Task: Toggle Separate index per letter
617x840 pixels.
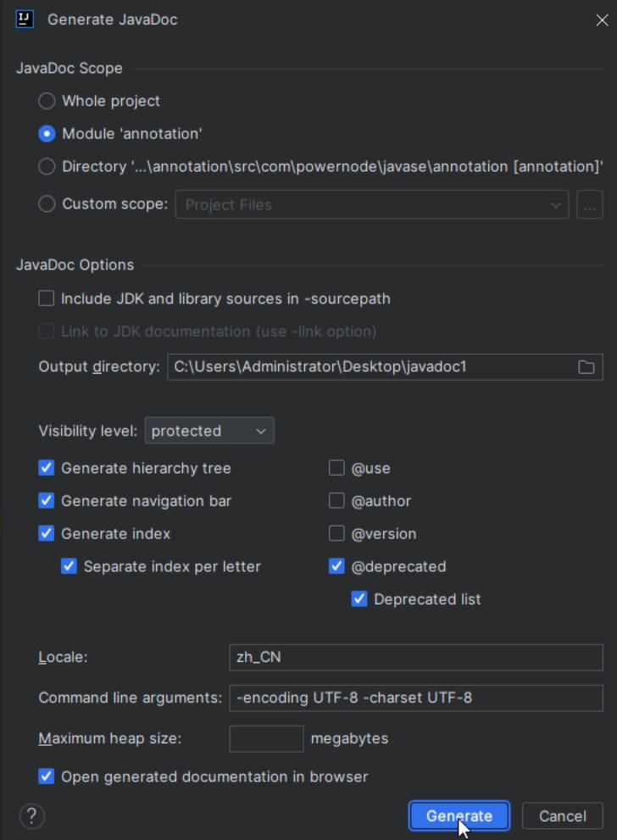Action: click(69, 566)
